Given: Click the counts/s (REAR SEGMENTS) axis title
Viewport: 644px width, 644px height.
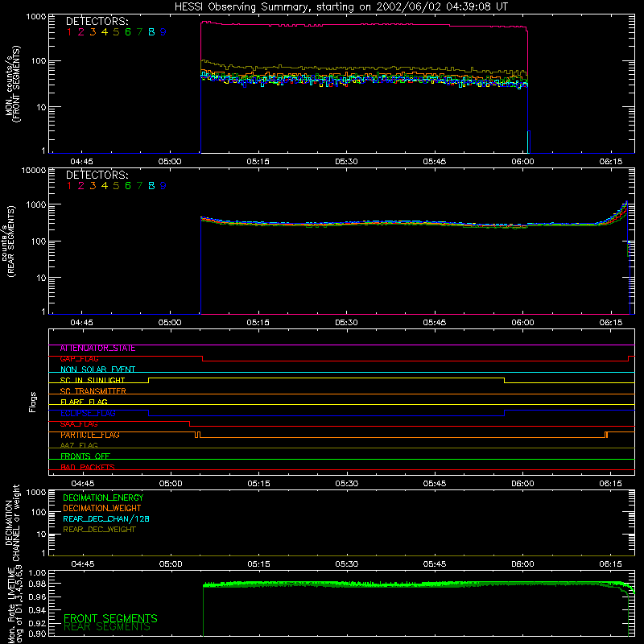Looking at the screenshot, I should point(8,241).
